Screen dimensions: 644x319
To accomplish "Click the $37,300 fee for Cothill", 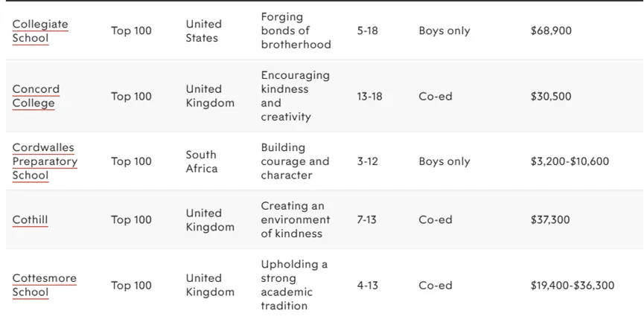I will pyautogui.click(x=550, y=220).
